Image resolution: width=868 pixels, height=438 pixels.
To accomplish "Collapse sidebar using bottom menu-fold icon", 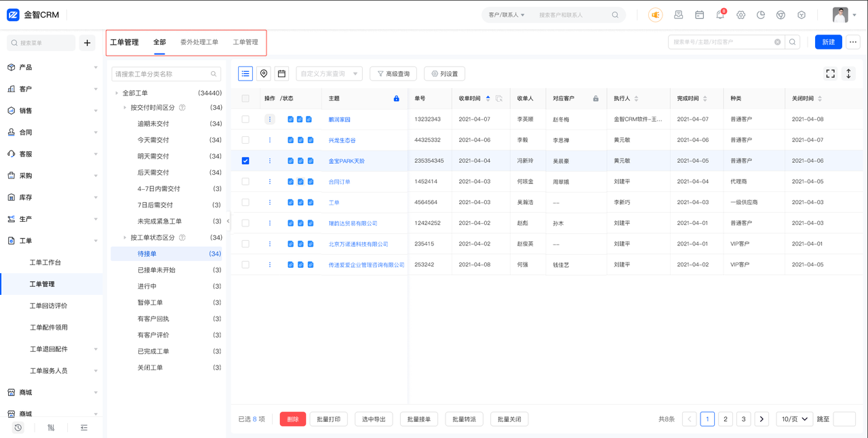I will (x=84, y=428).
